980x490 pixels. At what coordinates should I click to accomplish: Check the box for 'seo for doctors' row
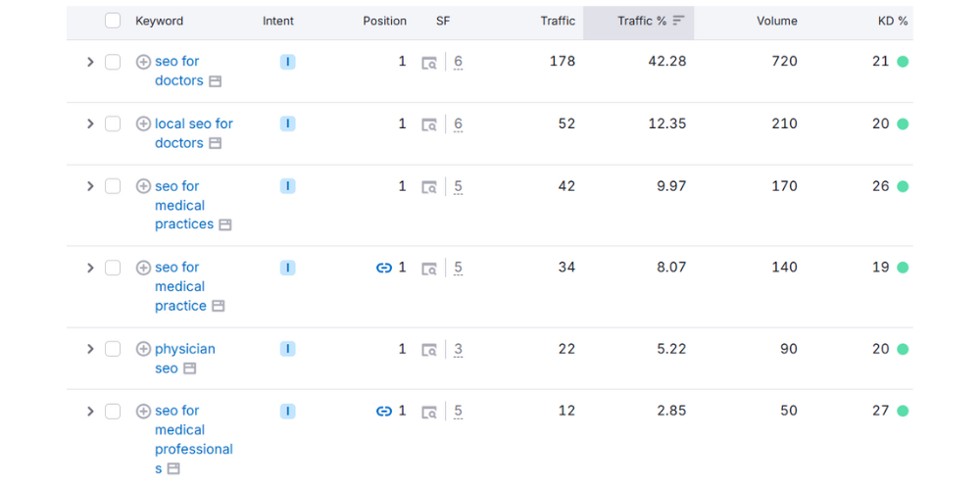point(113,61)
